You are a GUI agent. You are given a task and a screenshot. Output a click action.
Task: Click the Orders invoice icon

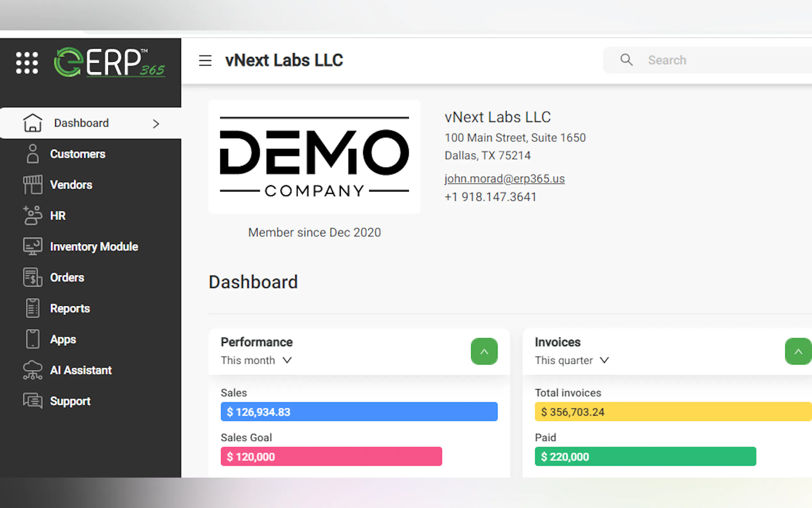pos(33,277)
